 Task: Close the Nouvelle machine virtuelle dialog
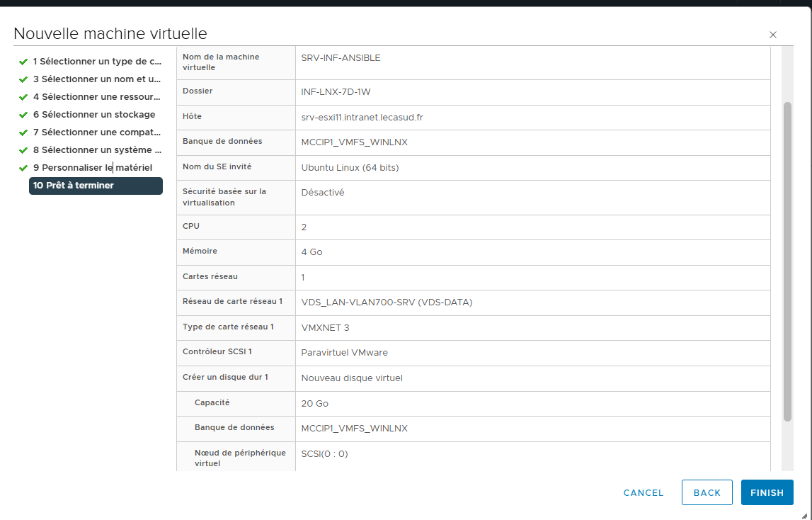773,35
